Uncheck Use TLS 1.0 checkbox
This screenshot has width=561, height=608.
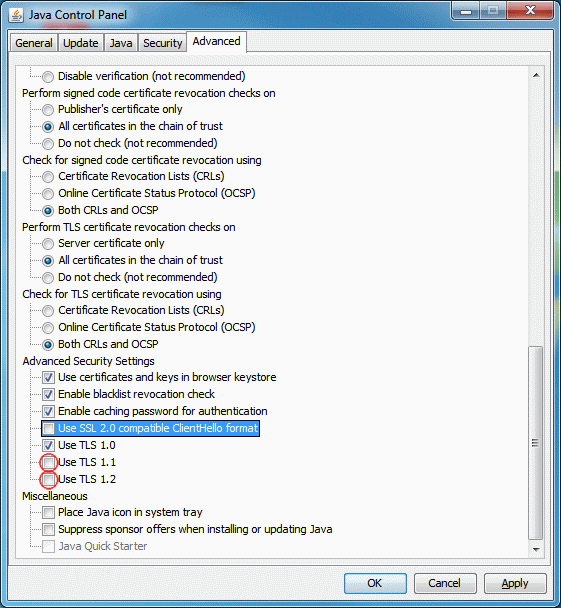coord(48,445)
